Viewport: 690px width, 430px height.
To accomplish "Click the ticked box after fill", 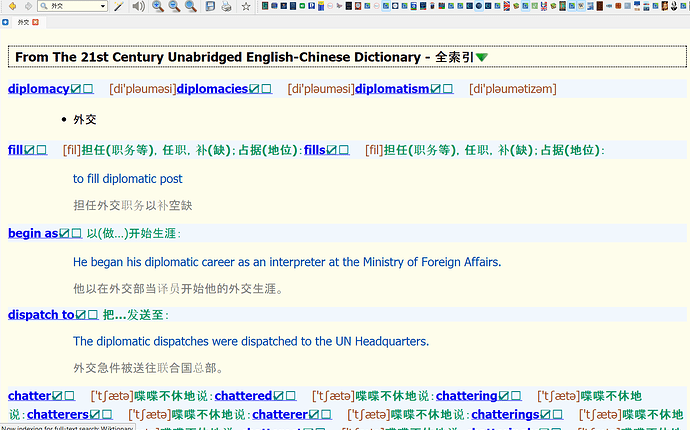I will click(x=29, y=150).
